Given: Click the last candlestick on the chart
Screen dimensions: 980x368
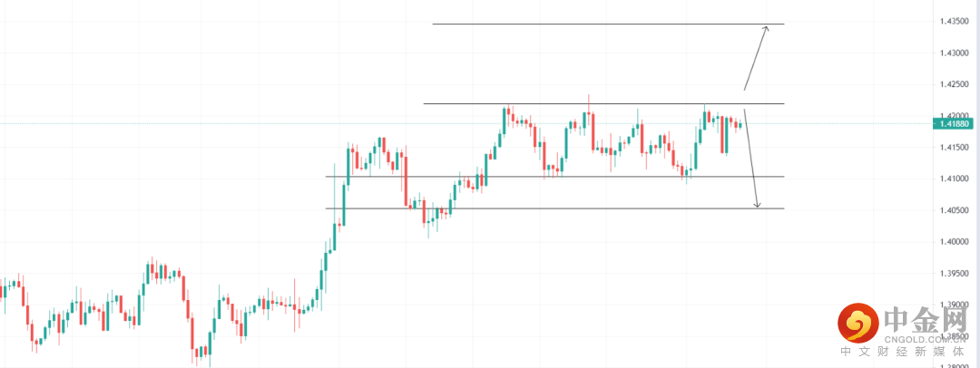Looking at the screenshot, I should click(740, 125).
